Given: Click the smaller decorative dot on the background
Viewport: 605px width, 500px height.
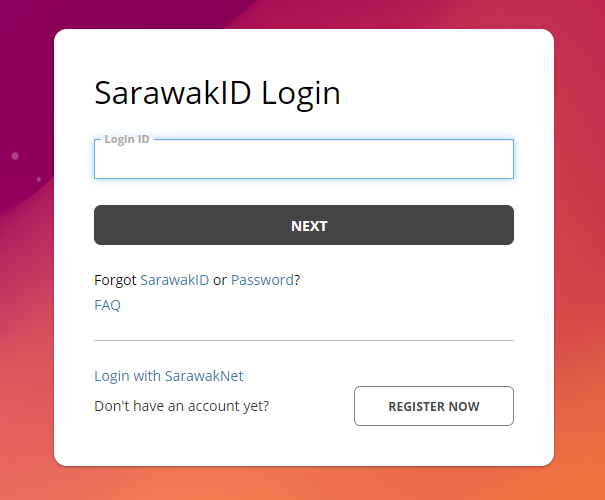Looking at the screenshot, I should (38, 179).
